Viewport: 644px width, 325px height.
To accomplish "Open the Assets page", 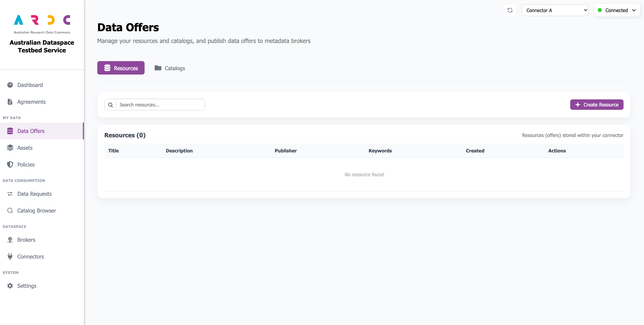I will coord(42,148).
